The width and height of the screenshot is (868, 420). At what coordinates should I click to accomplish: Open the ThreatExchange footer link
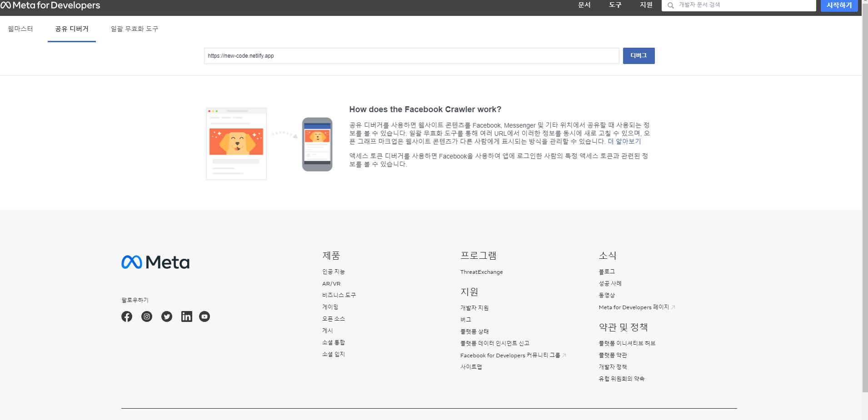pos(482,272)
